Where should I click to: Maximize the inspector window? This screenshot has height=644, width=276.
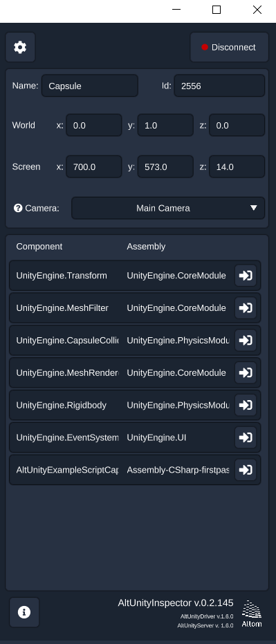tap(217, 10)
